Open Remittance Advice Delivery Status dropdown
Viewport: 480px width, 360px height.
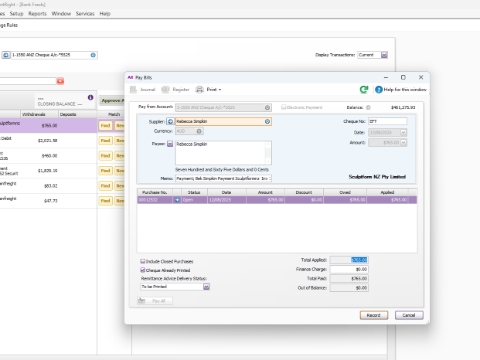coord(206,287)
